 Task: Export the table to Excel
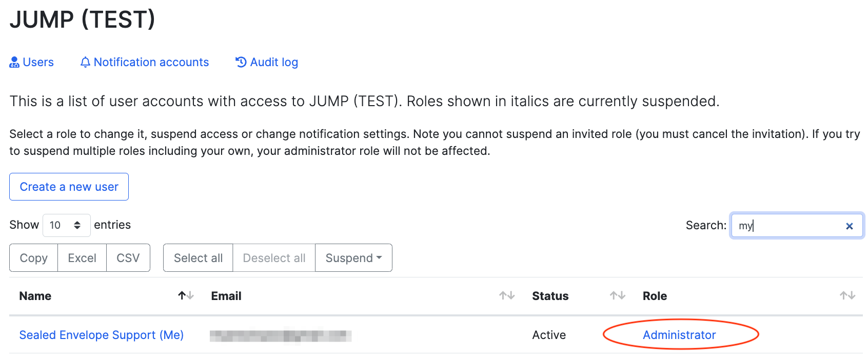coord(82,257)
